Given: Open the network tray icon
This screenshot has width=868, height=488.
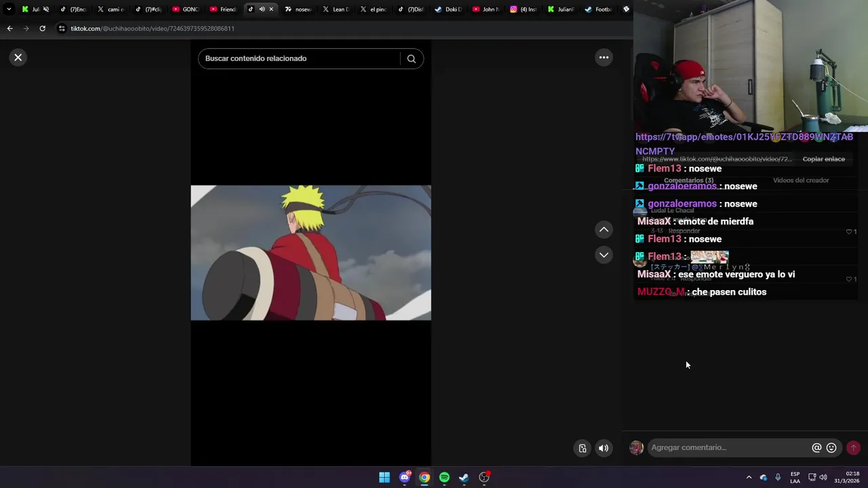Looking at the screenshot, I should [x=812, y=477].
